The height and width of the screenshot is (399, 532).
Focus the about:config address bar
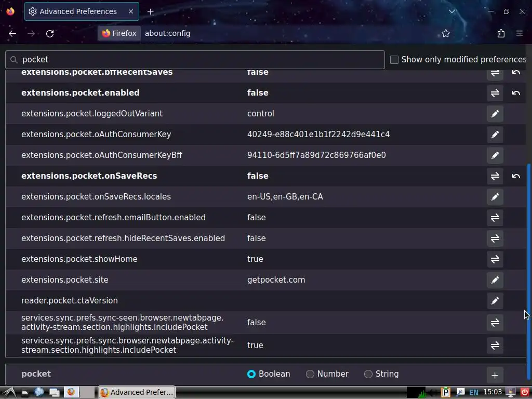pos(168,33)
